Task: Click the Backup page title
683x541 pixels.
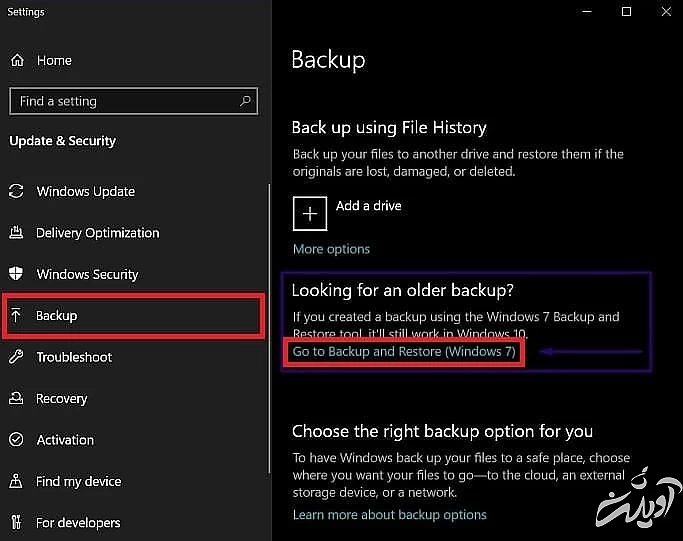Action: 328,61
